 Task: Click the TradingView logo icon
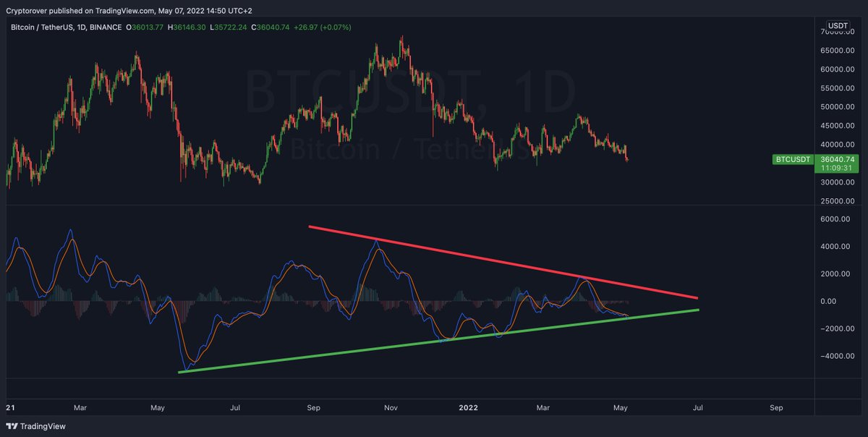pos(12,426)
